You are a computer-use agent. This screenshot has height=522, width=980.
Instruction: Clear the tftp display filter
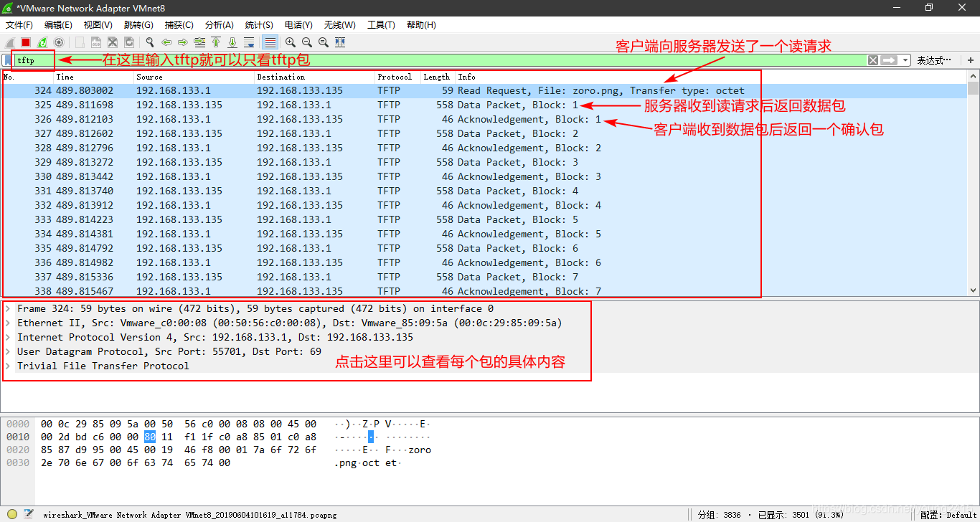(873, 60)
